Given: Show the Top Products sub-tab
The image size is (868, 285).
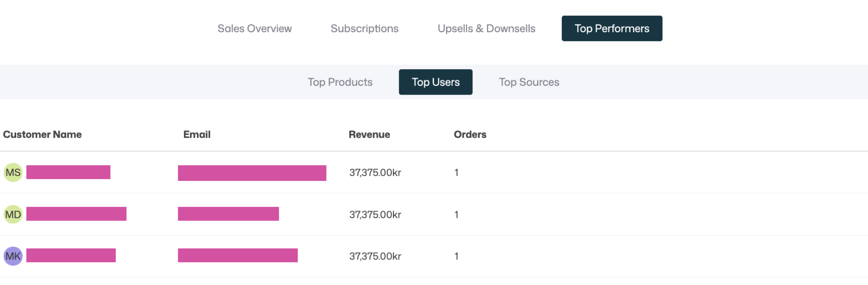Looking at the screenshot, I should point(340,82).
